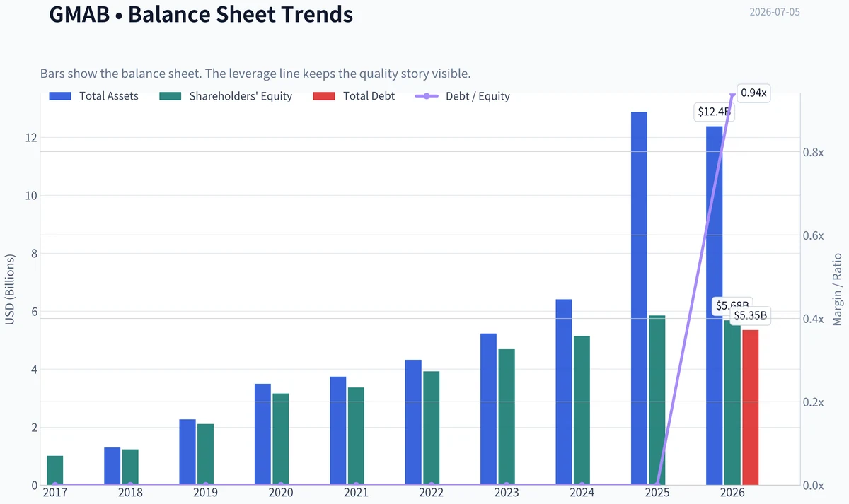The width and height of the screenshot is (849, 504).
Task: Toggle the Total Debt legend label
Action: (x=369, y=96)
